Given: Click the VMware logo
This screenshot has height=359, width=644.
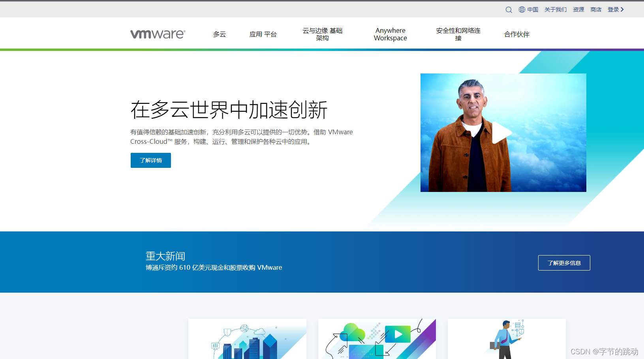Looking at the screenshot, I should (158, 34).
